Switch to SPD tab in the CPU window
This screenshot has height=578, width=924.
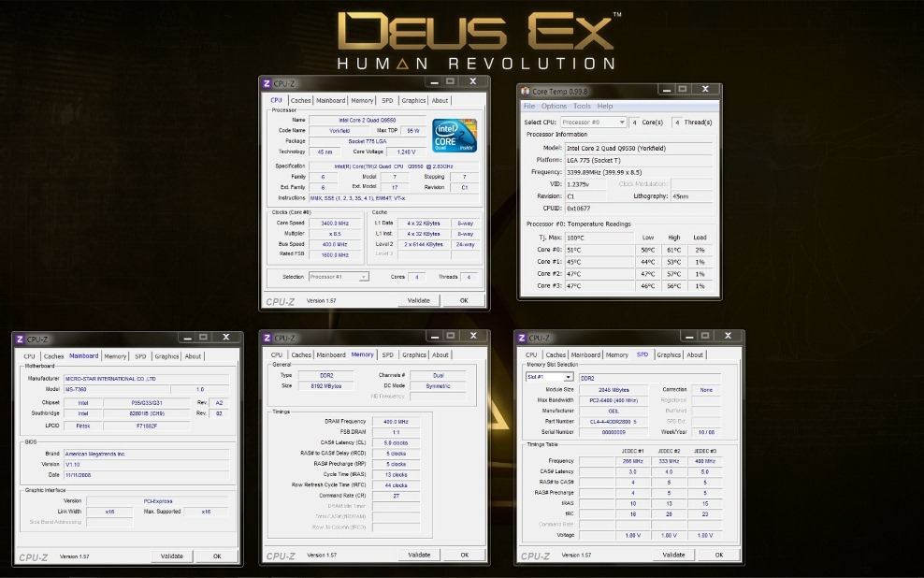click(387, 101)
